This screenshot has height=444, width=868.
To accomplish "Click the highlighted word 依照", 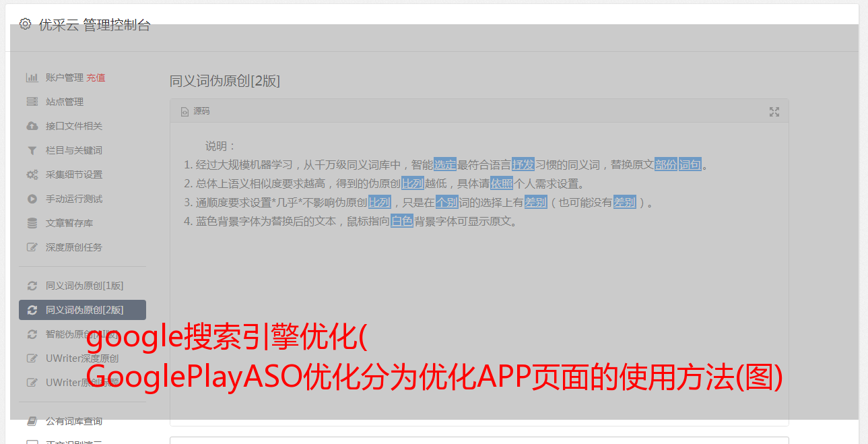I will [502, 183].
